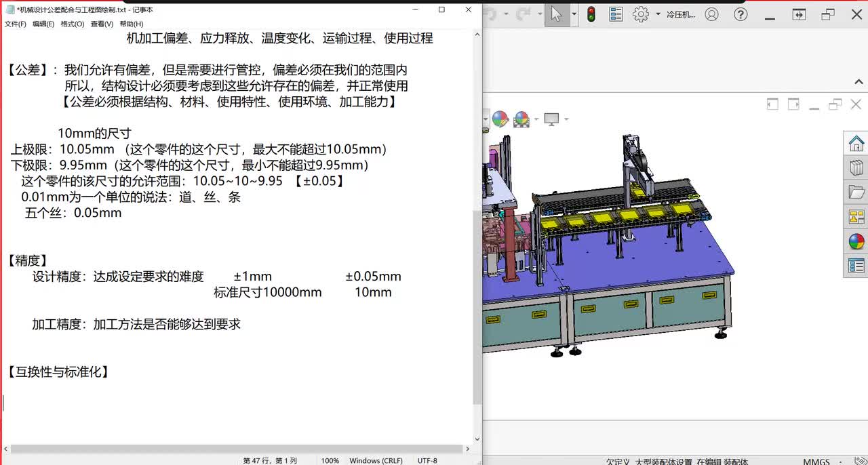Click the 【公差】 heading text
This screenshot has width=868, height=465.
(x=28, y=70)
